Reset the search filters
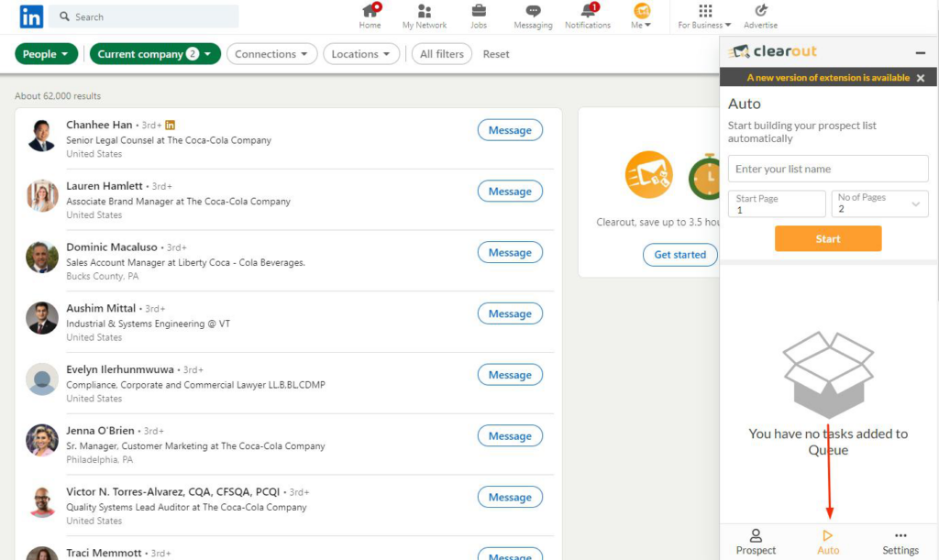Screen dimensions: 939x560 [496, 54]
